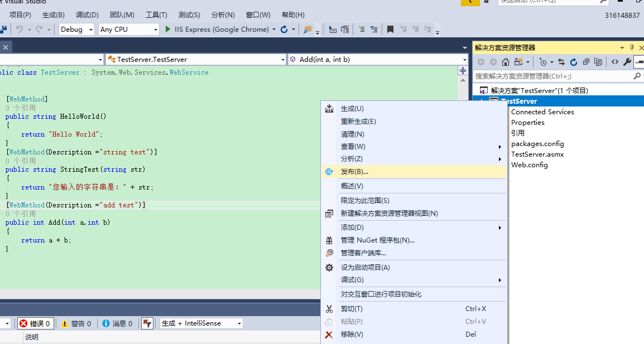Click the search magnifier in Solution Explorer
The width and height of the screenshot is (644, 344).
(637, 76)
